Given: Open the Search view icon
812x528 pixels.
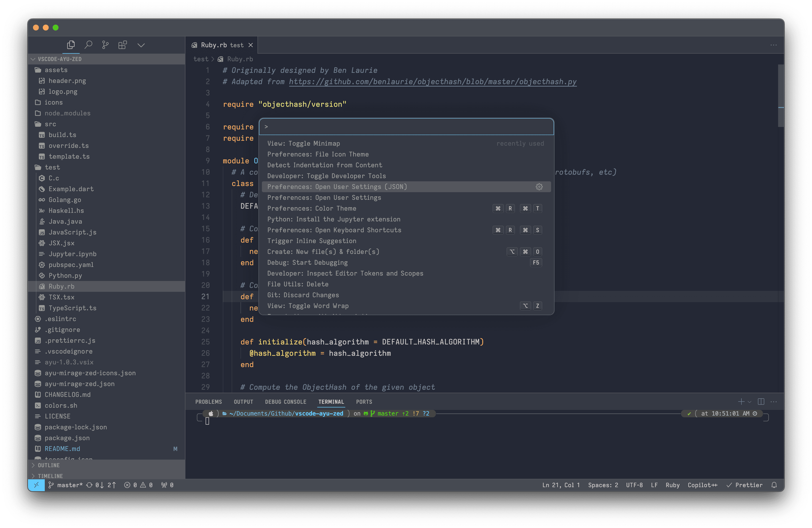Looking at the screenshot, I should point(88,45).
